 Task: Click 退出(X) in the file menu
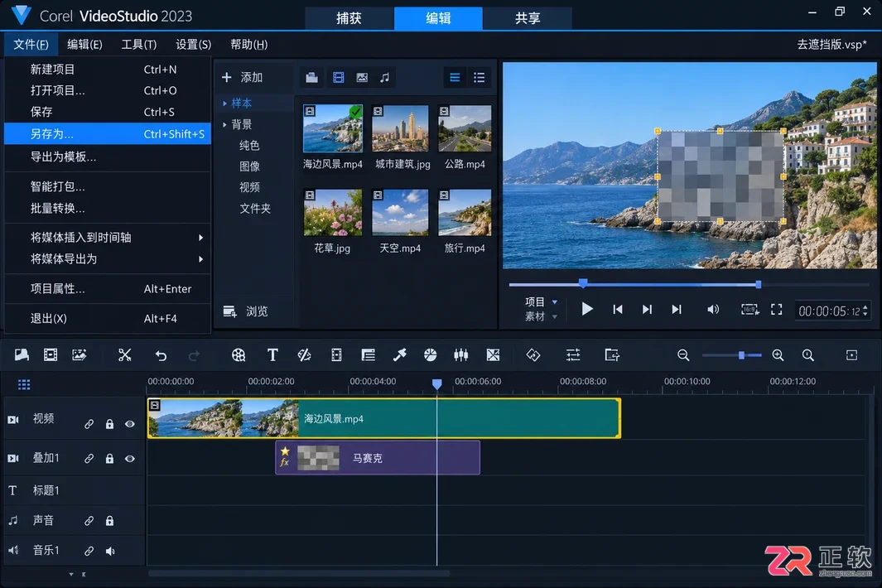point(108,319)
